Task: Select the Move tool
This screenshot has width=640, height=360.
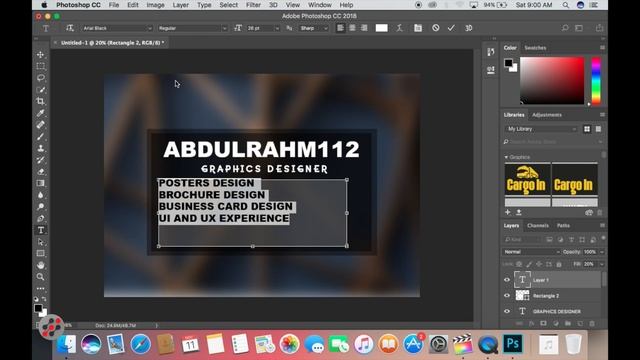Action: (x=40, y=54)
